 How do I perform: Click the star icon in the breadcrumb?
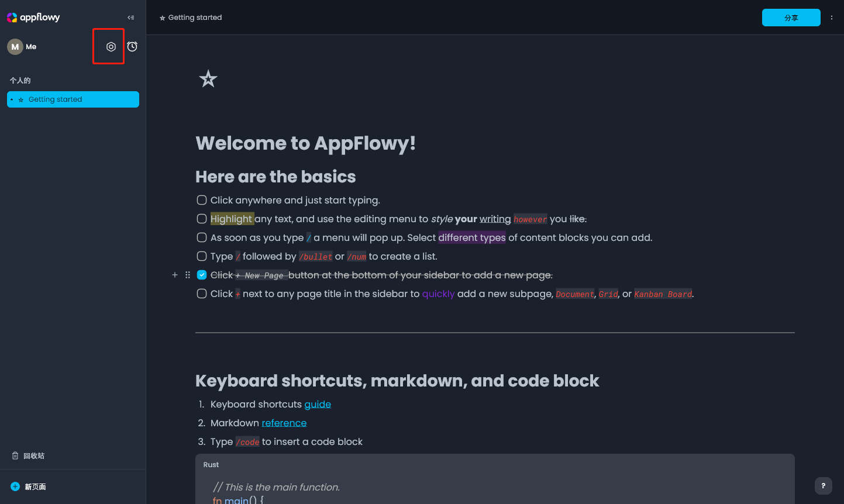162,18
